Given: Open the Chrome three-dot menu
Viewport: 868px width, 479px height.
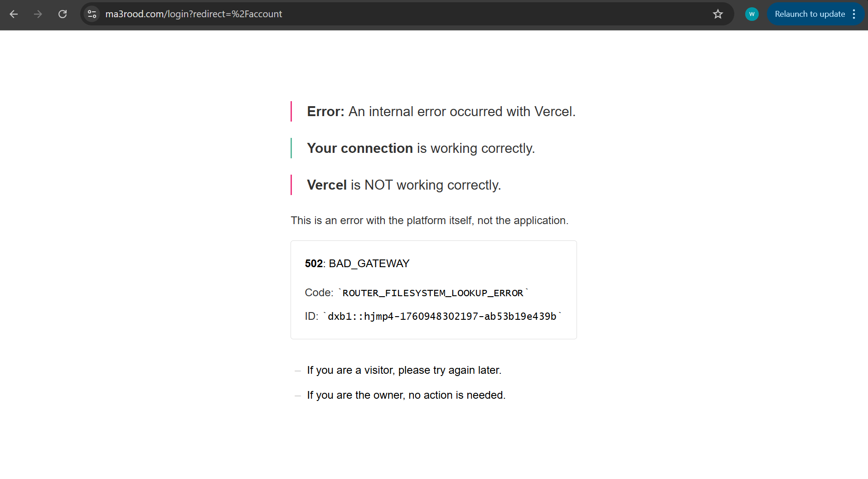Looking at the screenshot, I should coord(854,14).
